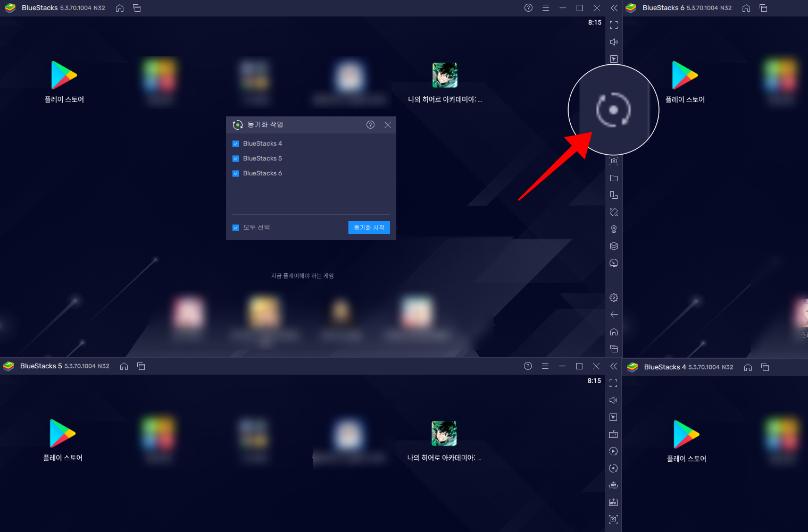Install APK from BlueStacks 5 sidebar

click(613, 502)
